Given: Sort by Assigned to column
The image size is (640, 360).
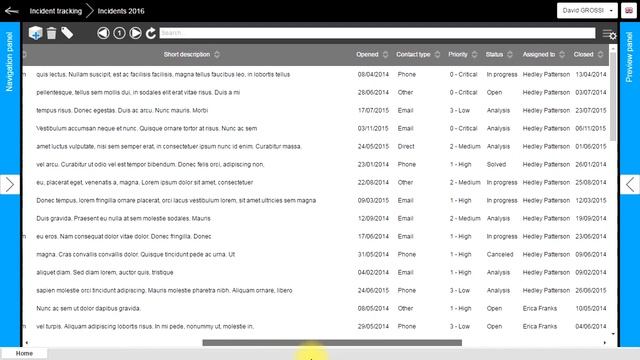Looking at the screenshot, I should (543, 54).
